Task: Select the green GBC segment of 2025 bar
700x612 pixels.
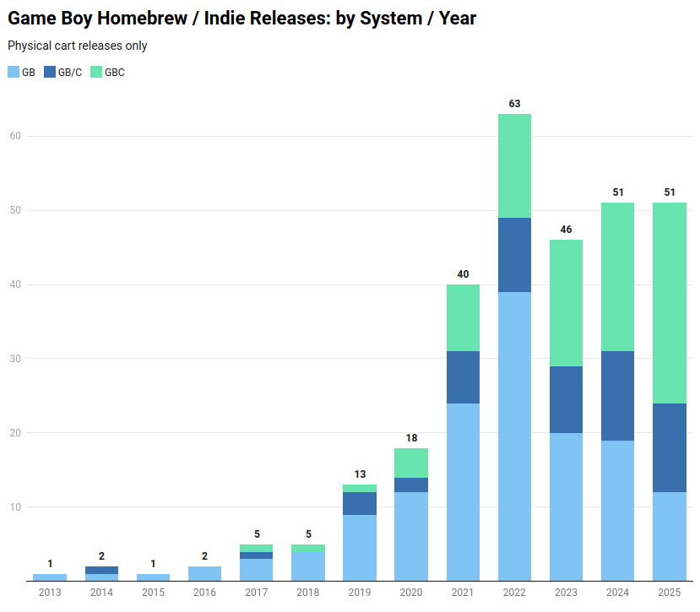Action: click(x=669, y=303)
